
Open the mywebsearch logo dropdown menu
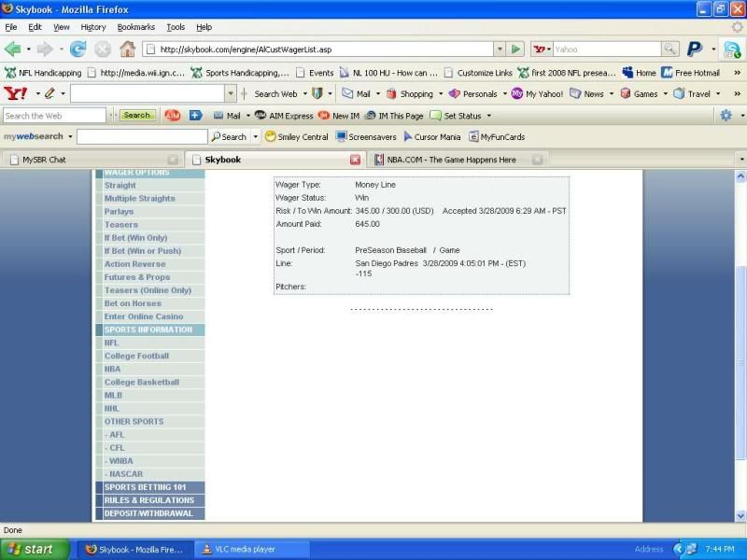pyautogui.click(x=70, y=136)
